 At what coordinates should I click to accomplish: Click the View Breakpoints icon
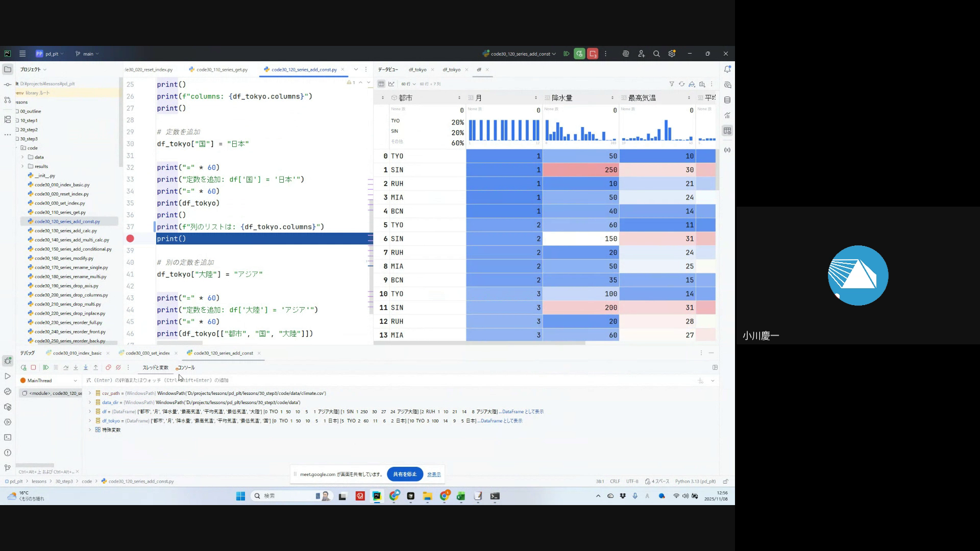108,367
